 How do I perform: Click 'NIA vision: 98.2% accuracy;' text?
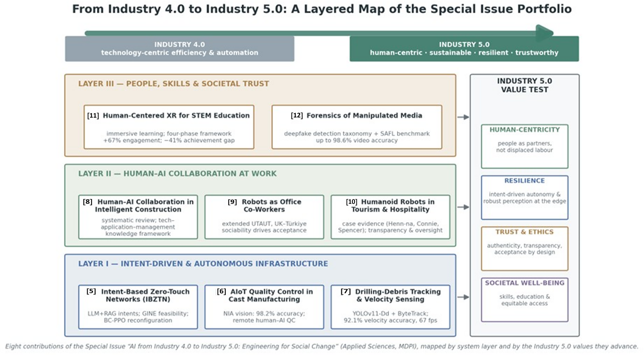point(264,314)
